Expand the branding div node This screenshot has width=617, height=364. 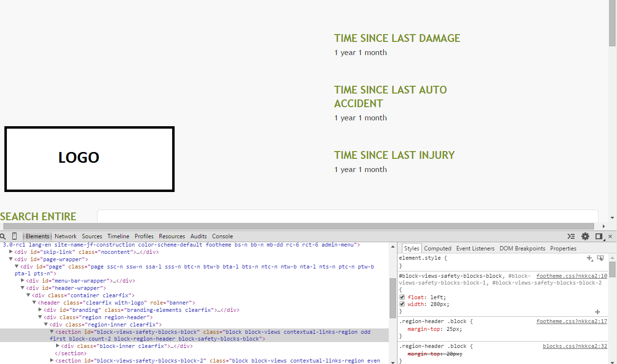[x=40, y=310]
